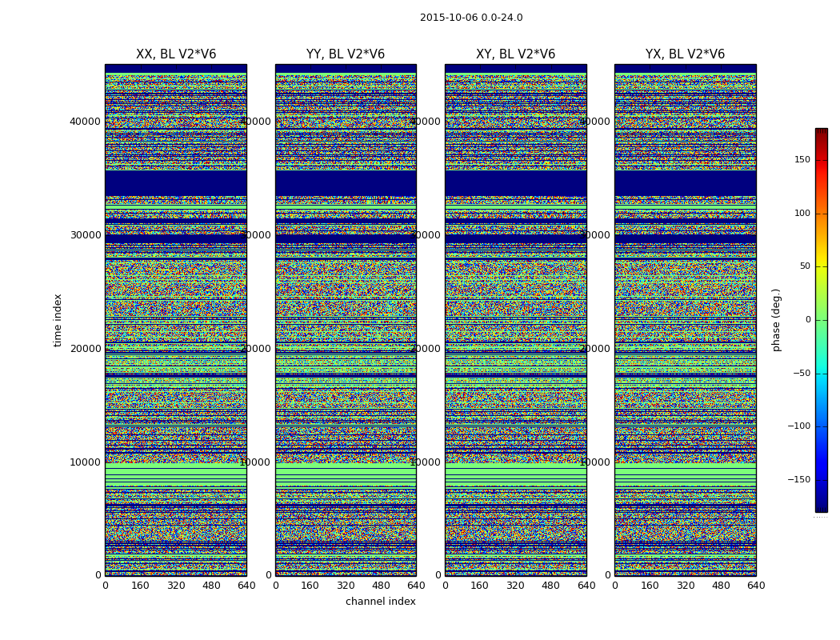Click inside the XY phase waterfall plot

point(515,320)
